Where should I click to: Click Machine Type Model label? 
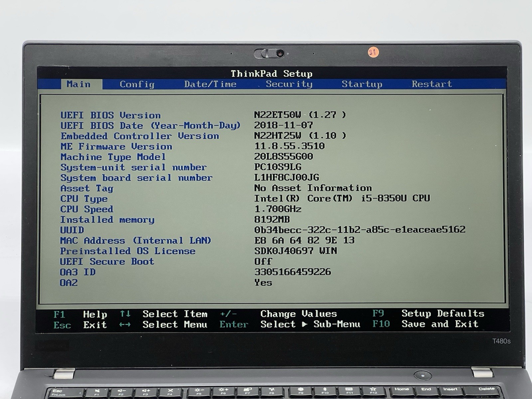[x=113, y=157]
